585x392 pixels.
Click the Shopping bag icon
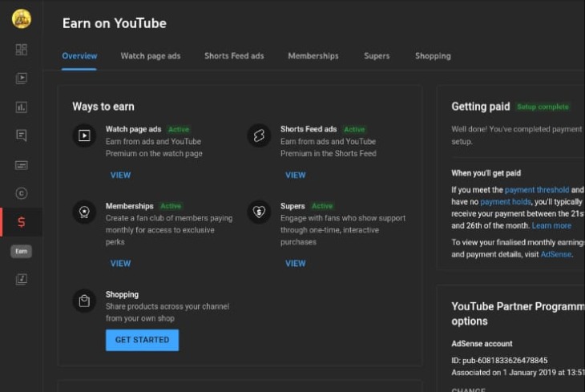84,301
